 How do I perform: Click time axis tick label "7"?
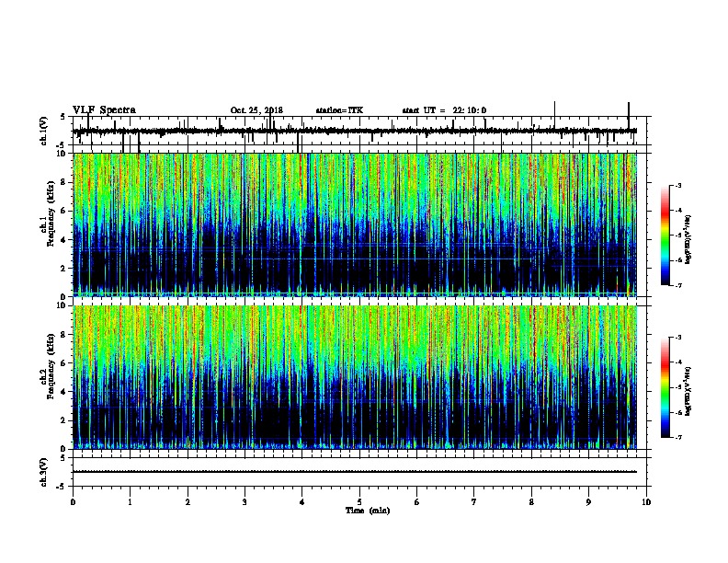click(474, 502)
